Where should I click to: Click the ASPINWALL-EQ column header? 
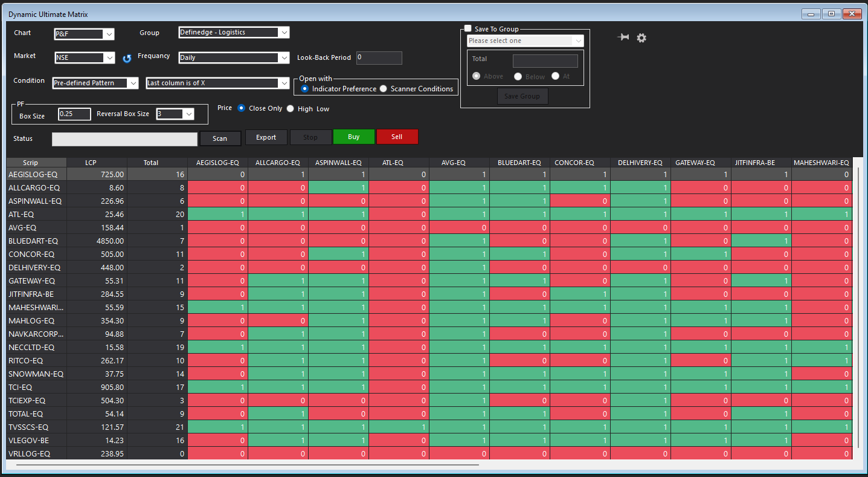338,163
